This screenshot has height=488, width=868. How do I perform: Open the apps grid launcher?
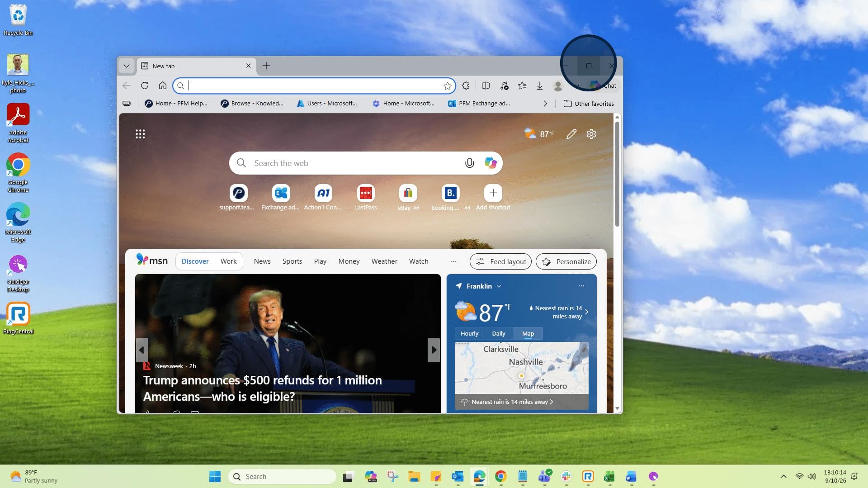pyautogui.click(x=140, y=134)
